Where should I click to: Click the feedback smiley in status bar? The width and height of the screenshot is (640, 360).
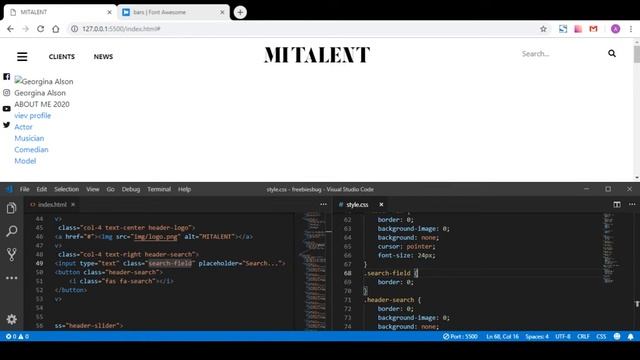click(x=617, y=336)
